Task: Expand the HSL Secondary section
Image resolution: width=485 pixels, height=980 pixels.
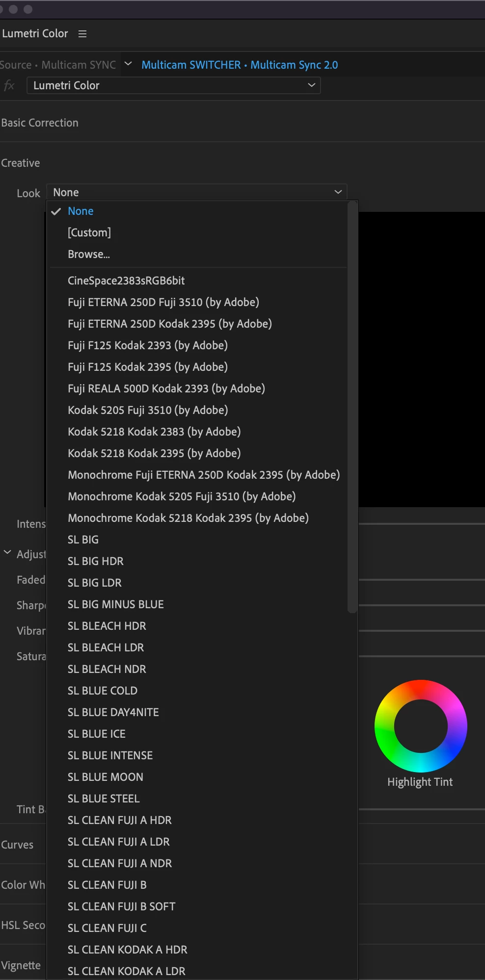Action: tap(23, 925)
